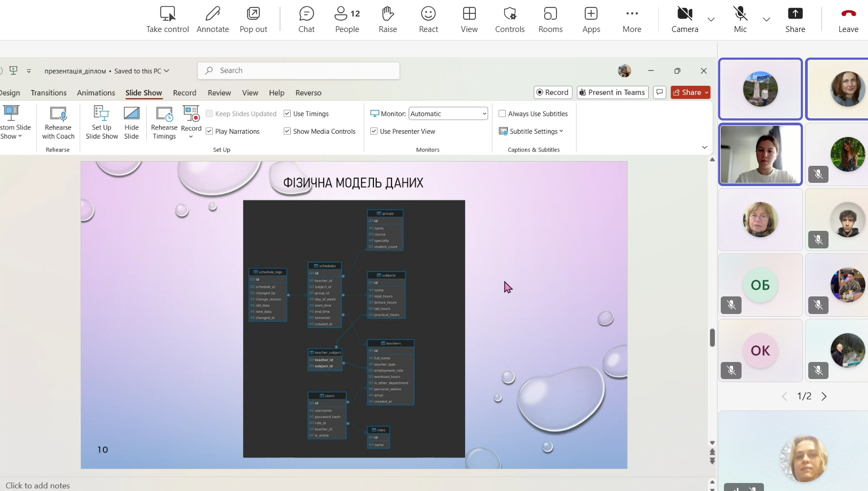Select the ОК participant tile
Image resolution: width=868 pixels, height=491 pixels.
pyautogui.click(x=760, y=350)
